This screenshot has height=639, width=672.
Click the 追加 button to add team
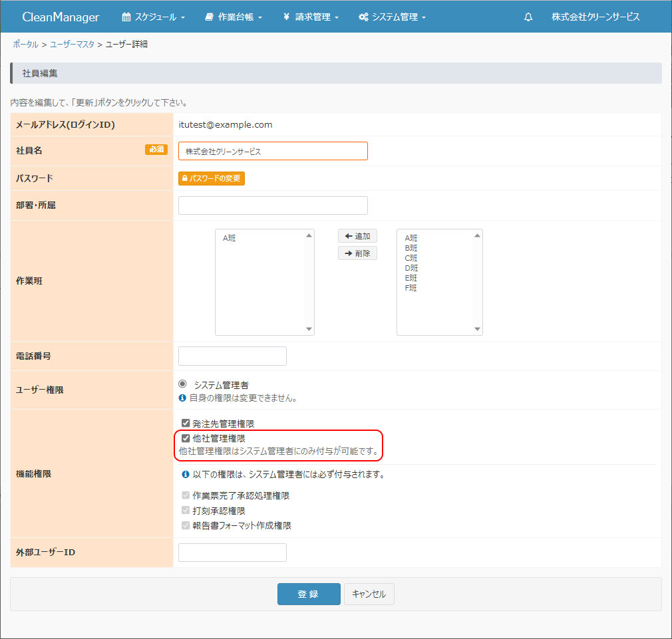tap(357, 237)
